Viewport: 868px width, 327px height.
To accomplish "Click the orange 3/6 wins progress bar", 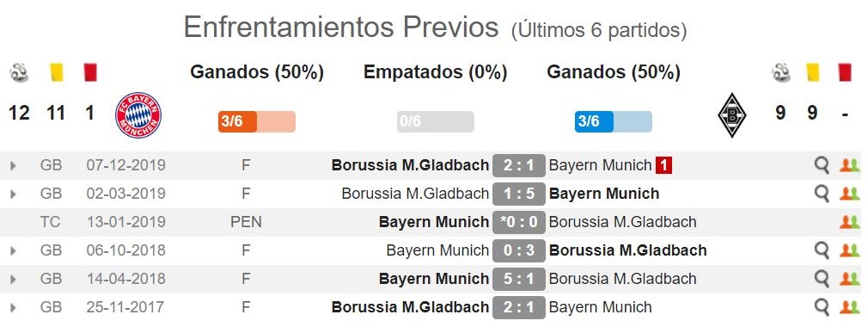I will coord(257,121).
